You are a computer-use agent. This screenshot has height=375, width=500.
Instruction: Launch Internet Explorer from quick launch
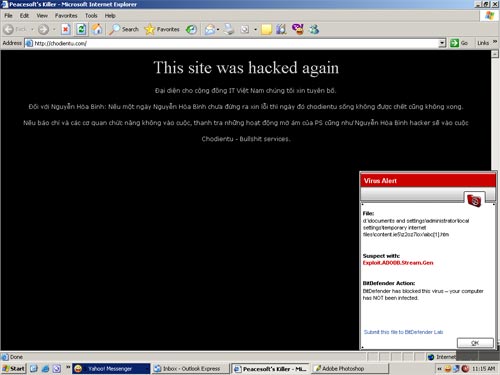point(45,368)
